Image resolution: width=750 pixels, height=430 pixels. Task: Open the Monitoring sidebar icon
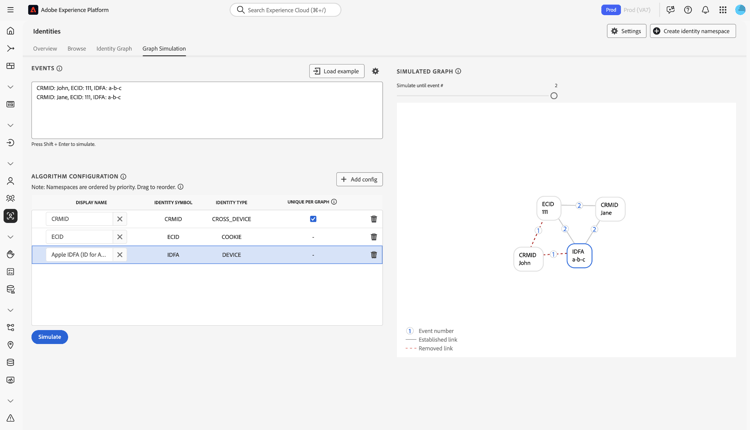coord(11,380)
